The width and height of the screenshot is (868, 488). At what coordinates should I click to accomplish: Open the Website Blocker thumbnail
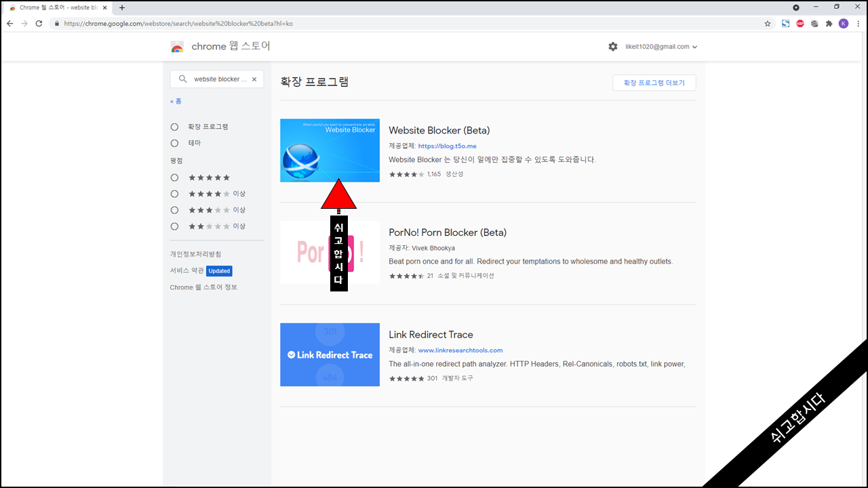click(x=330, y=150)
